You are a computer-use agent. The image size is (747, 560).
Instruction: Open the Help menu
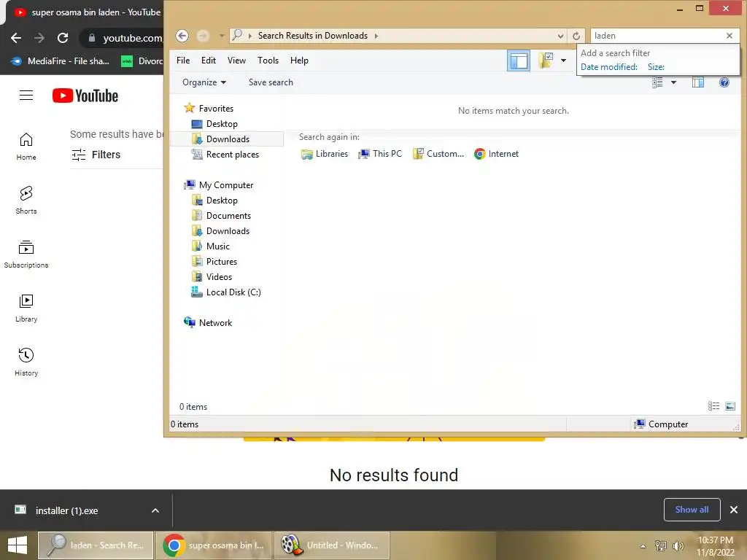pyautogui.click(x=299, y=61)
